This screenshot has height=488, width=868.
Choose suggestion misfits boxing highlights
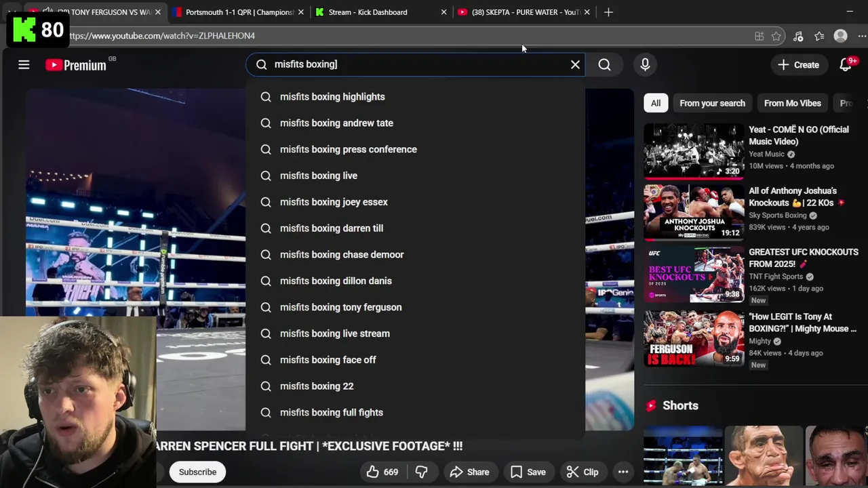(415, 97)
